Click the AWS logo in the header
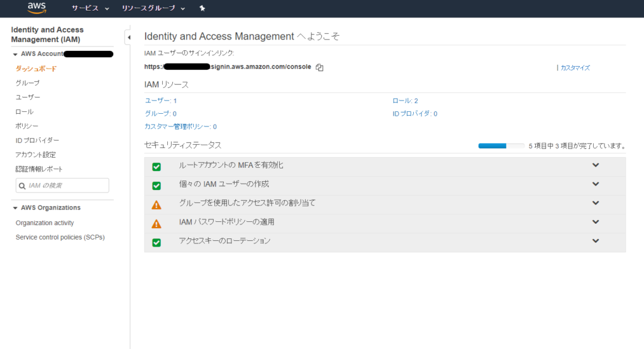Screen dimensions: 644x349 pos(37,8)
